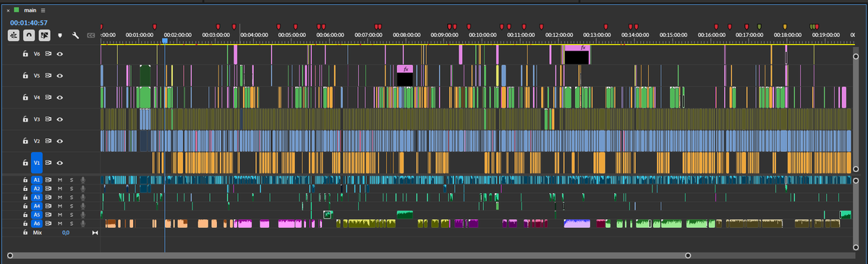The image size is (868, 264).
Task: Toggle lock on track V2
Action: pos(25,140)
